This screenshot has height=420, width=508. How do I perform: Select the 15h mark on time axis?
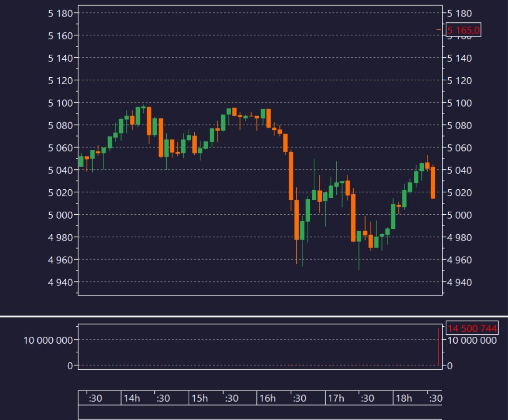pyautogui.click(x=200, y=398)
